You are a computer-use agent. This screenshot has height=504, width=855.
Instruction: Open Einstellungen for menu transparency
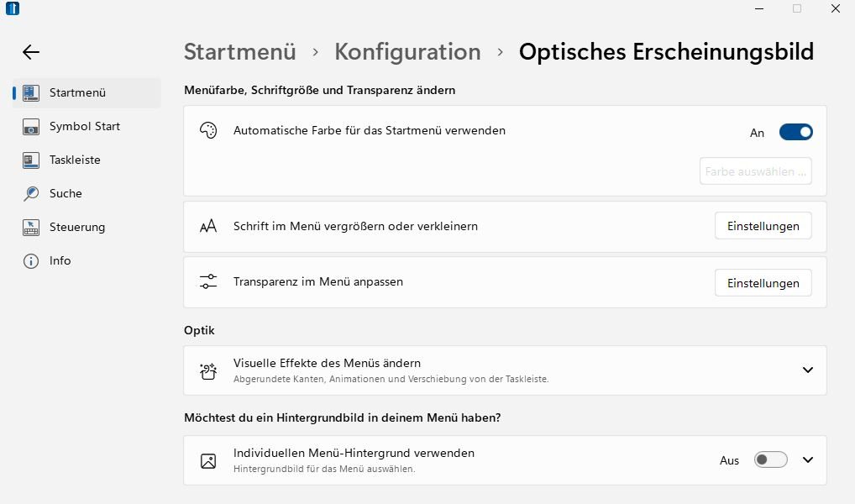(763, 283)
